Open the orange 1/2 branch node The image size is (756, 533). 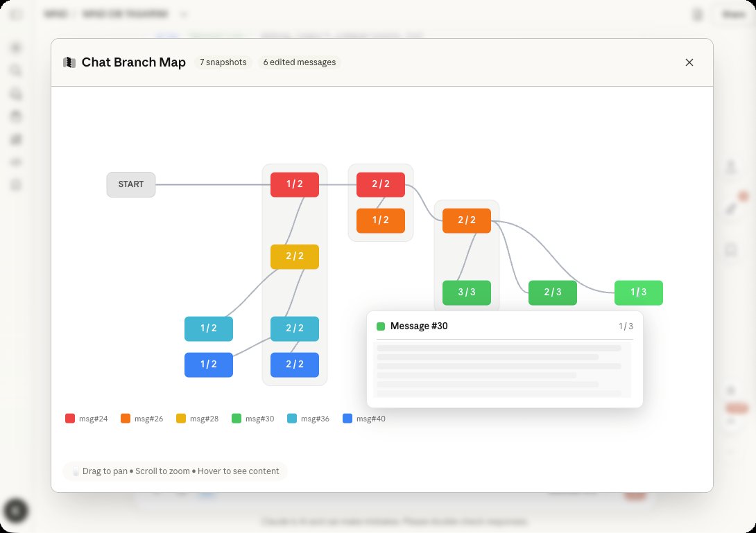[x=381, y=220]
